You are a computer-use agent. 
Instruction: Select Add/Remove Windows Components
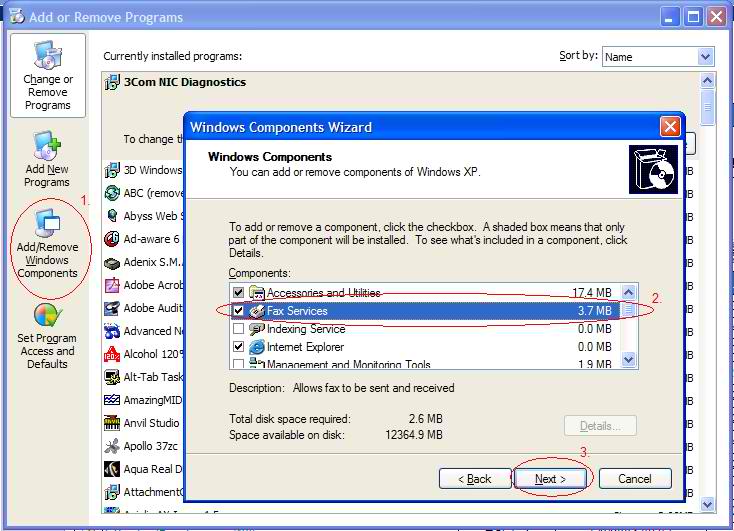click(47, 243)
